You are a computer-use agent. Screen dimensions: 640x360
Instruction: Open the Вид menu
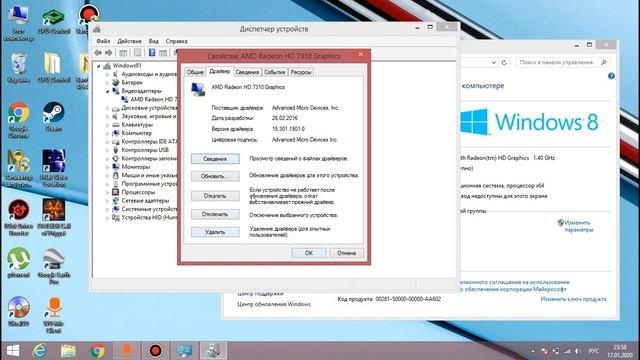153,41
